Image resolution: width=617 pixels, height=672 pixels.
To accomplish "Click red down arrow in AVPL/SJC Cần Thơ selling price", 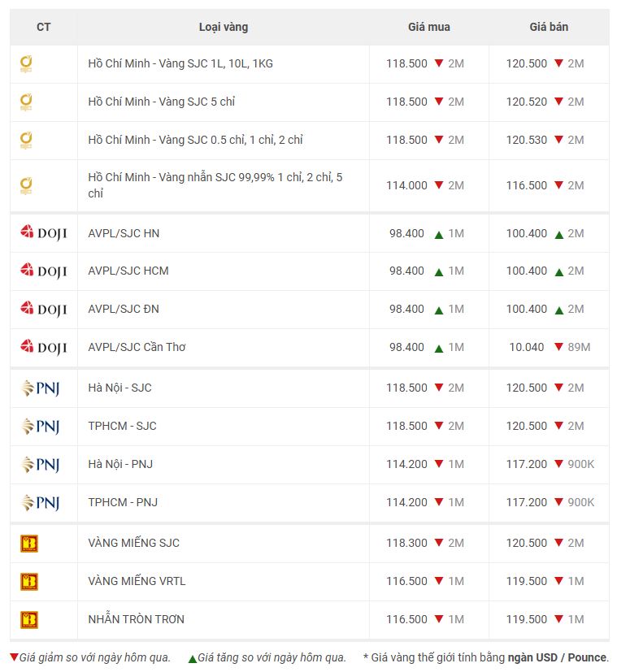I will (558, 347).
